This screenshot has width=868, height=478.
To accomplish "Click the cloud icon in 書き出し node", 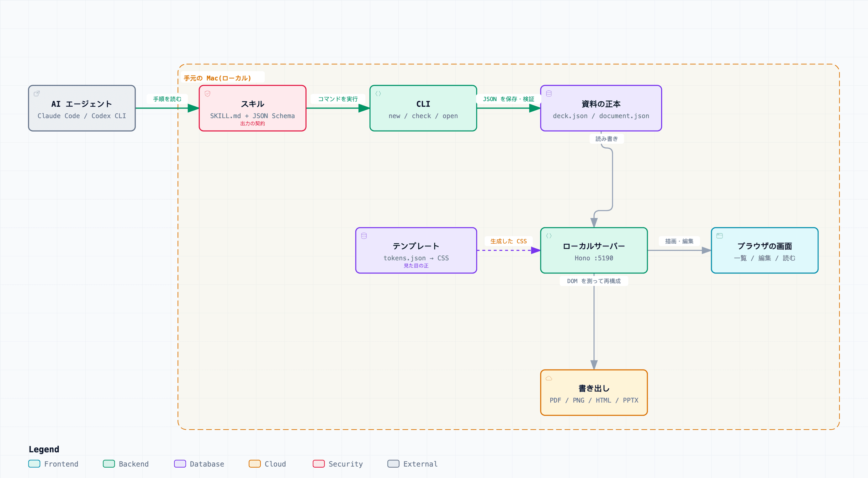I will pos(549,378).
